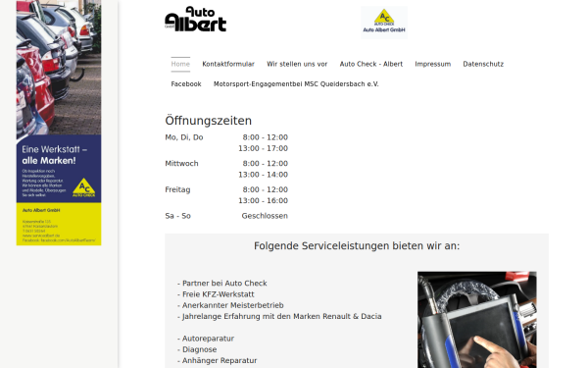Select the 'Mittwoch' row label
Viewport: 588px width, 368px height.
pos(181,163)
